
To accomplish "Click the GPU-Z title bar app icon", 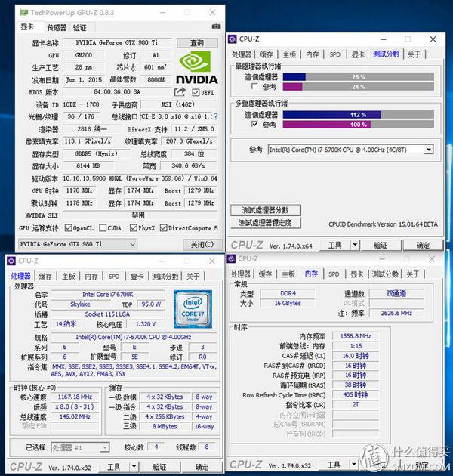I will 23,12.
